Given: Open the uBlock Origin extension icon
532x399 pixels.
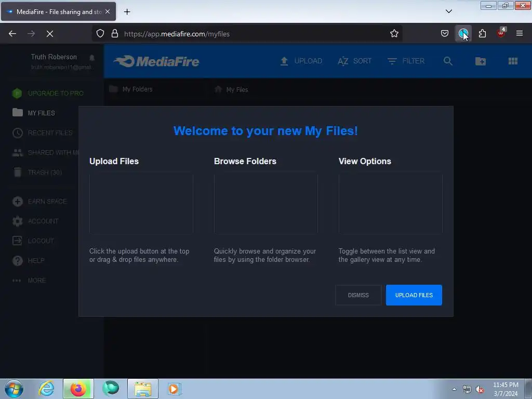Looking at the screenshot, I should pos(501,33).
